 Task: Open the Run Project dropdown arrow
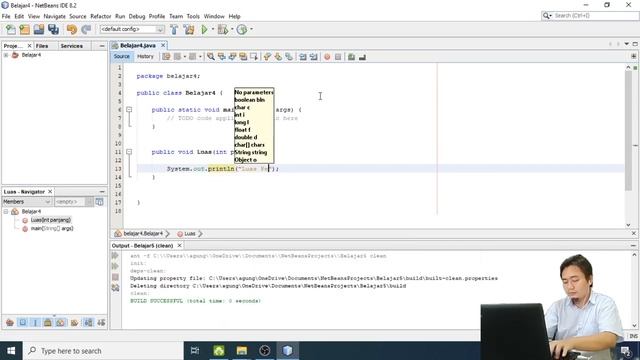[213, 29]
